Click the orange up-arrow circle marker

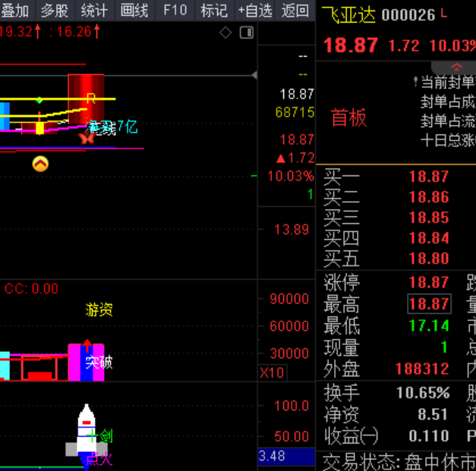coord(40,164)
